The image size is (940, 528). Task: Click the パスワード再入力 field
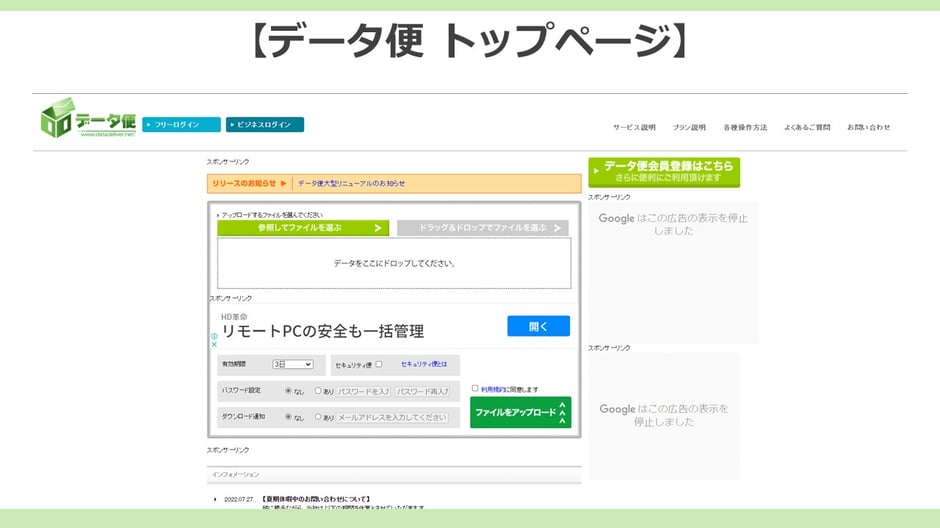pyautogui.click(x=423, y=391)
